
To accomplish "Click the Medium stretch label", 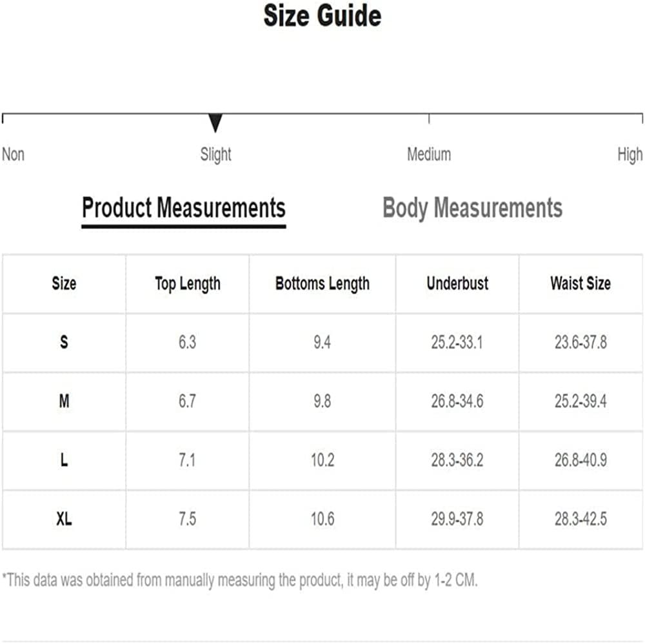I will [429, 154].
